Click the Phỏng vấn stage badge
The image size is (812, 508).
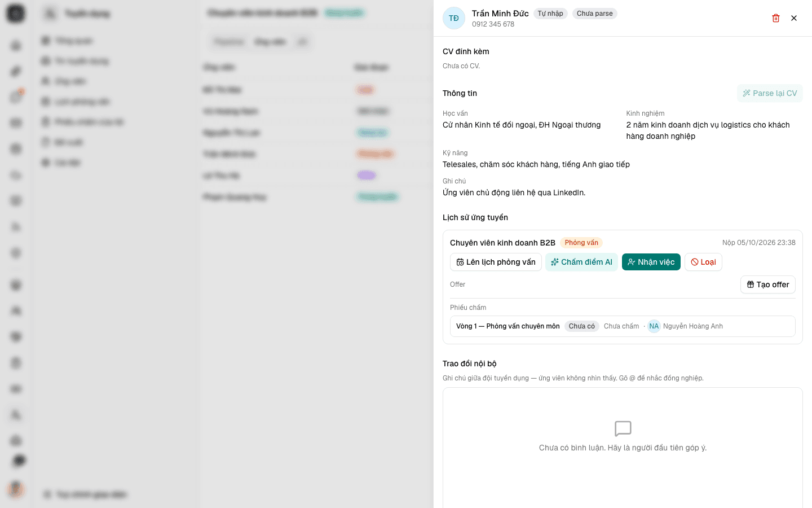581,243
